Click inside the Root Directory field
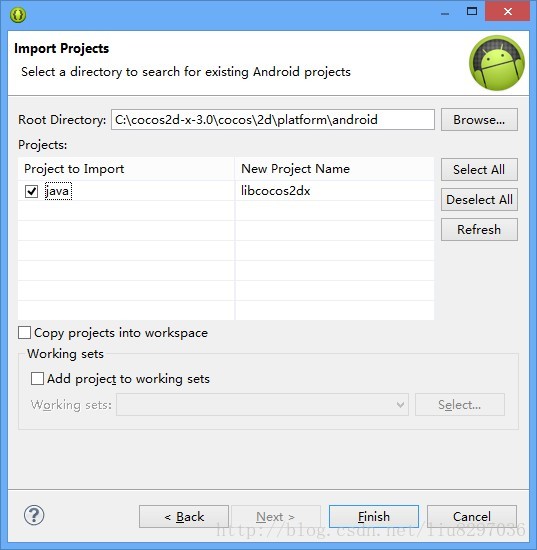537x550 pixels. 273,120
